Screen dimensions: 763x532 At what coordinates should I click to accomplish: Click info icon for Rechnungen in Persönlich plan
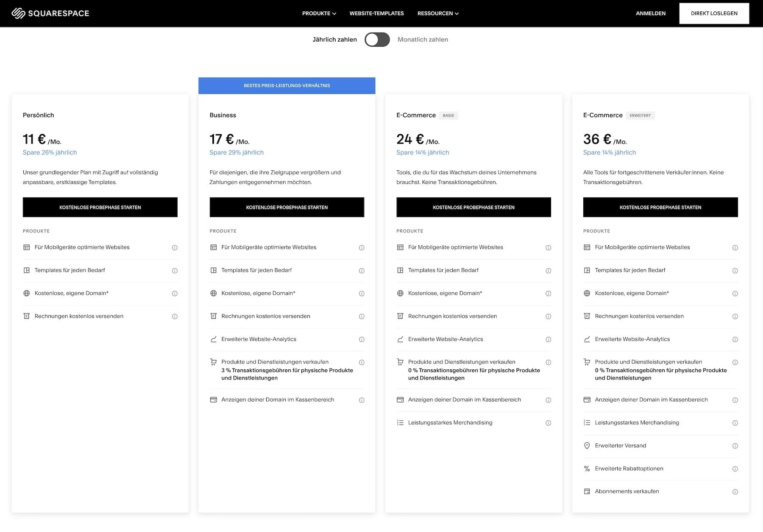click(x=175, y=316)
